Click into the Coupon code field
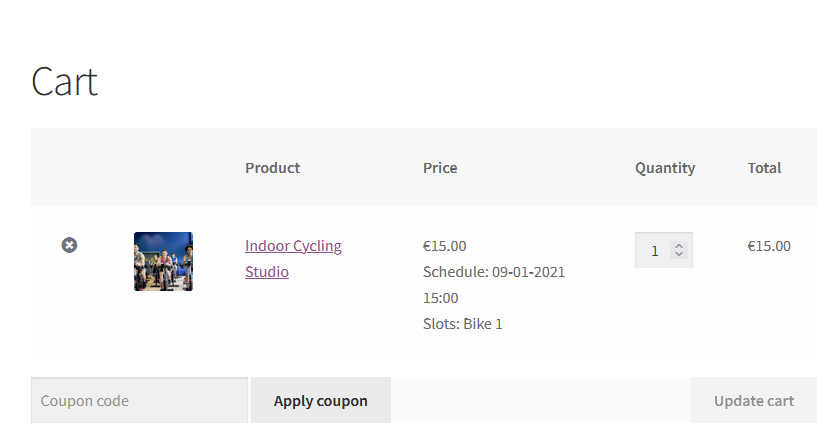The height and width of the screenshot is (448, 836). pyautogui.click(x=139, y=401)
